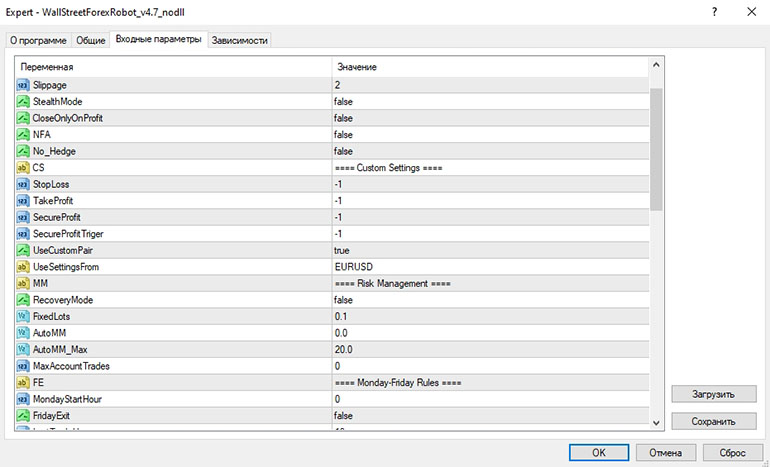Click the string icon beside CS
The image size is (770, 467).
[23, 168]
